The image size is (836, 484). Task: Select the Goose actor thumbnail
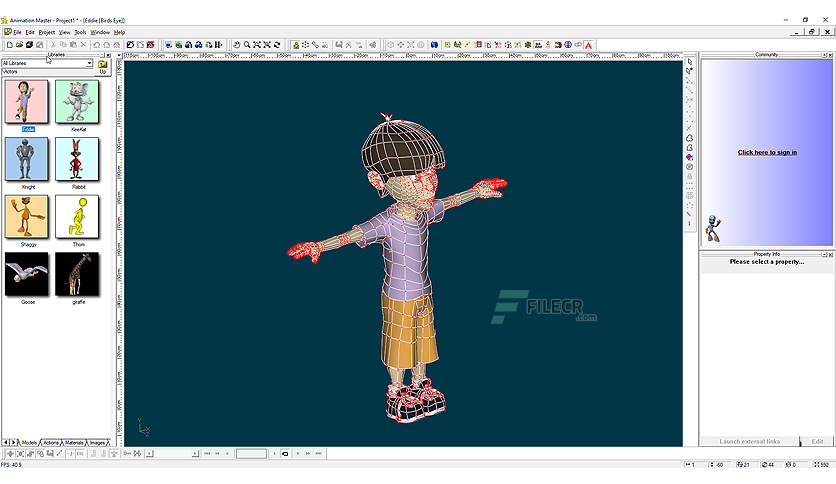[x=27, y=275]
